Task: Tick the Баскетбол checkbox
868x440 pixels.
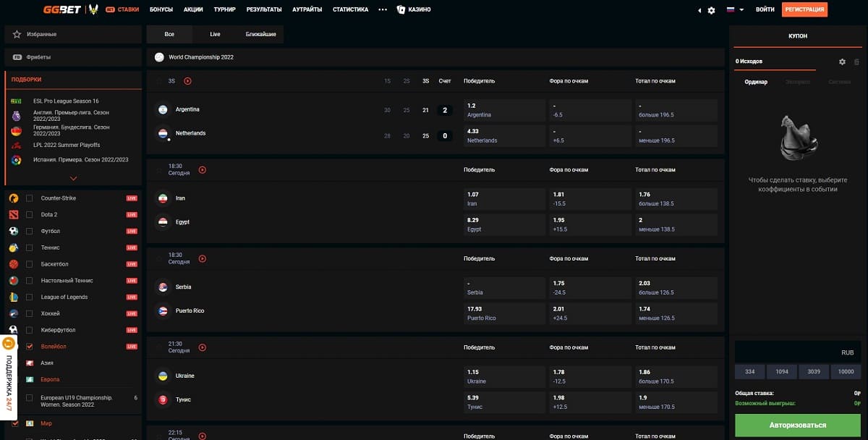Action: 30,264
